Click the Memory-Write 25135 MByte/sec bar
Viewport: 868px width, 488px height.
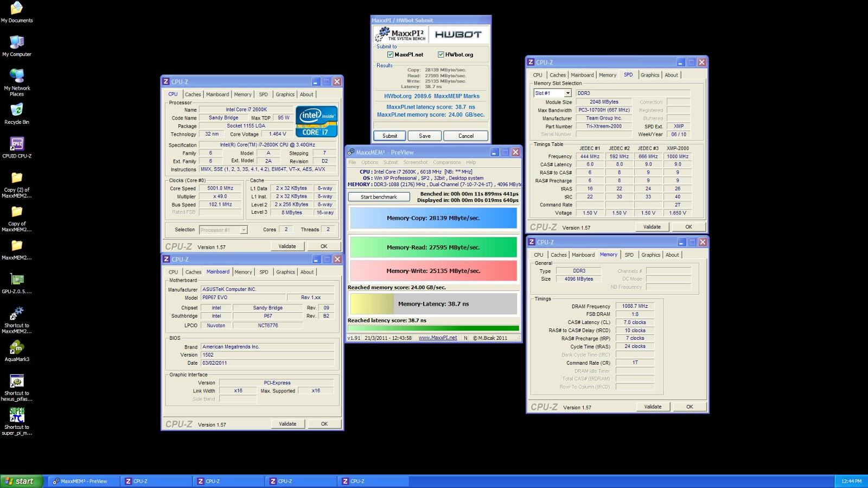(x=433, y=271)
